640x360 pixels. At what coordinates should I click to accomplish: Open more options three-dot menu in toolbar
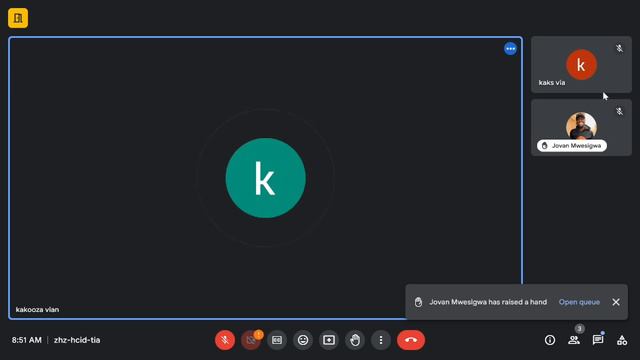click(381, 340)
